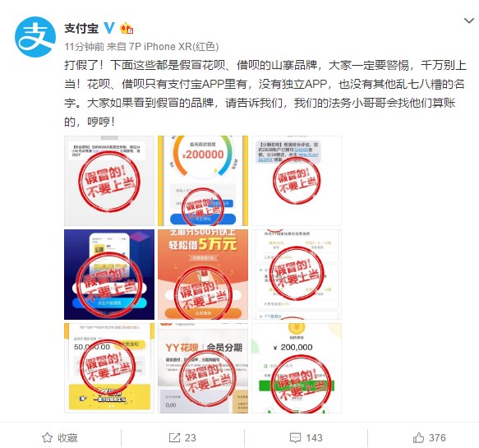Image resolution: width=479 pixels, height=448 pixels.
Task: View the ¥ 200,000 green button image
Action: pyautogui.click(x=297, y=368)
